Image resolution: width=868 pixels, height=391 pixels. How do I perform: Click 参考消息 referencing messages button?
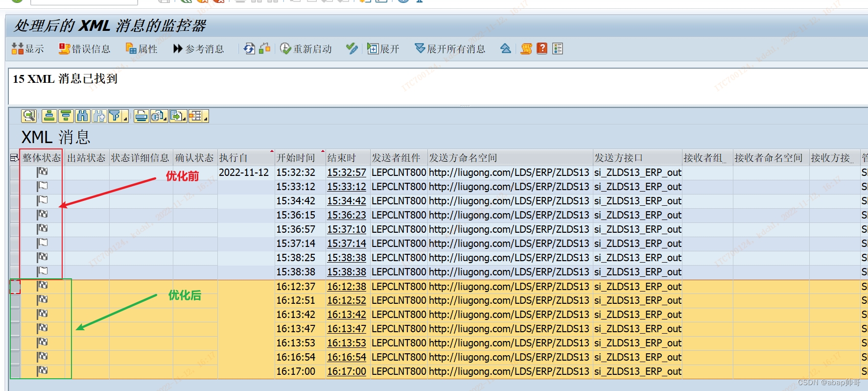click(198, 49)
